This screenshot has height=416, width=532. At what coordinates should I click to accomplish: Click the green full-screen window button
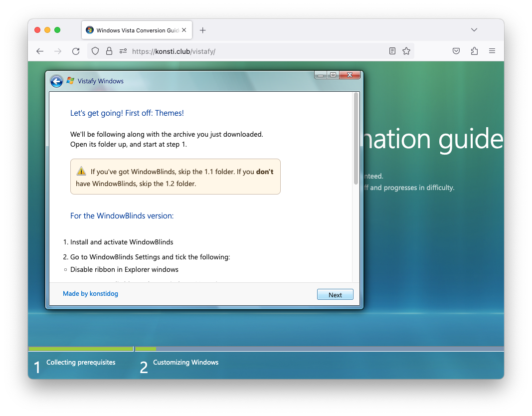[57, 30]
